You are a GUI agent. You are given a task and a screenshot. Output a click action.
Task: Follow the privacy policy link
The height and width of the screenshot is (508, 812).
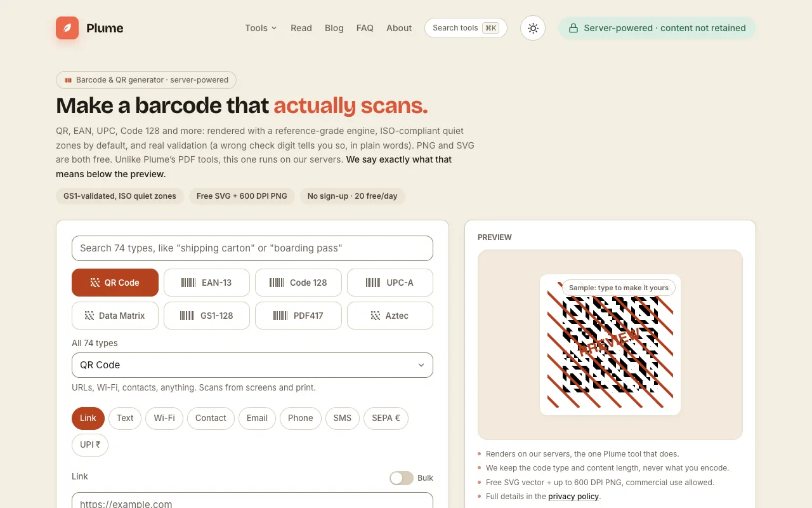pyautogui.click(x=573, y=497)
